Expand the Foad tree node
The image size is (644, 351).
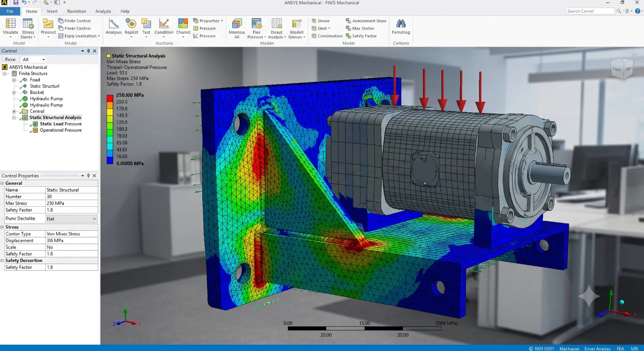(x=14, y=80)
